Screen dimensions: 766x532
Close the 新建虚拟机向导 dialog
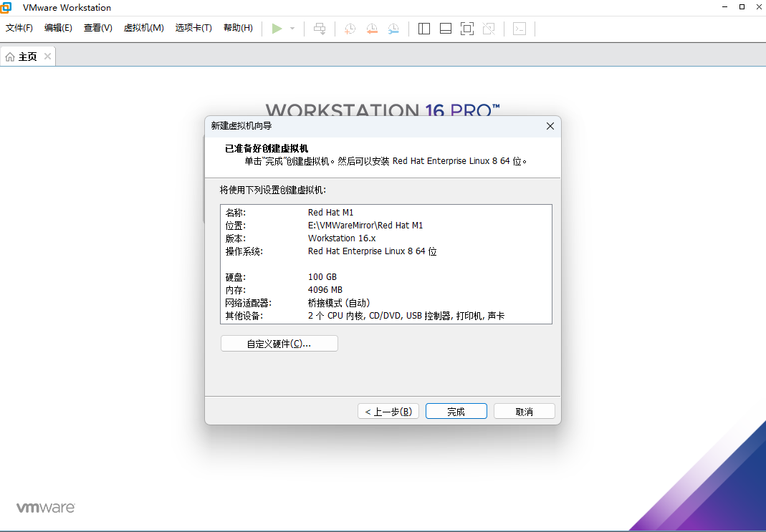550,126
